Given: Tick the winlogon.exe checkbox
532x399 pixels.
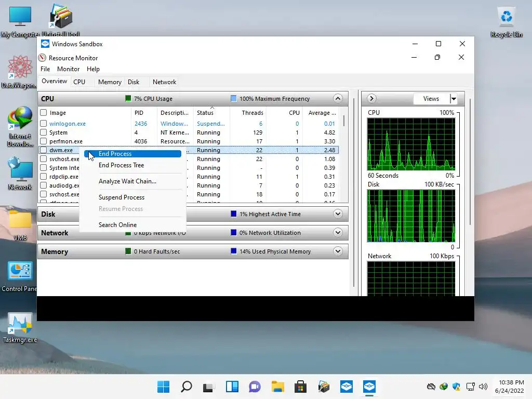Looking at the screenshot, I should pyautogui.click(x=44, y=124).
